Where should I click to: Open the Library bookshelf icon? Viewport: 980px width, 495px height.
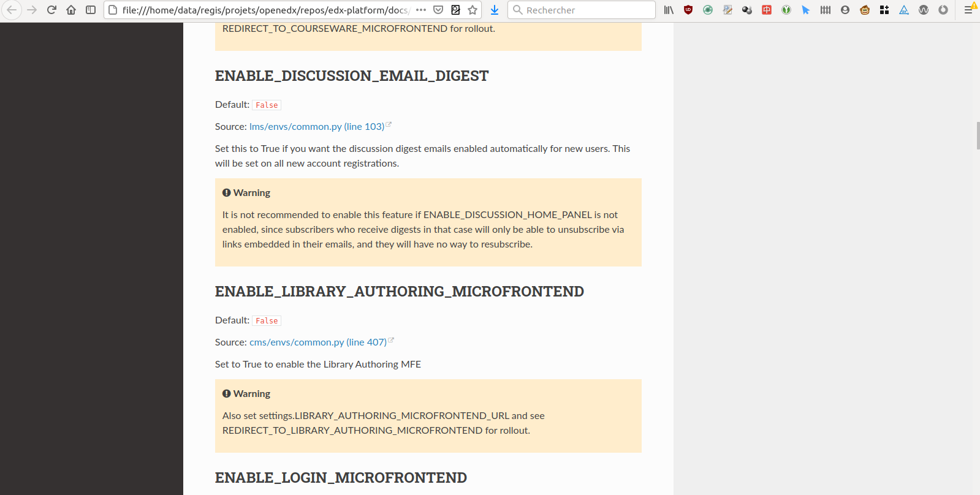(x=669, y=10)
